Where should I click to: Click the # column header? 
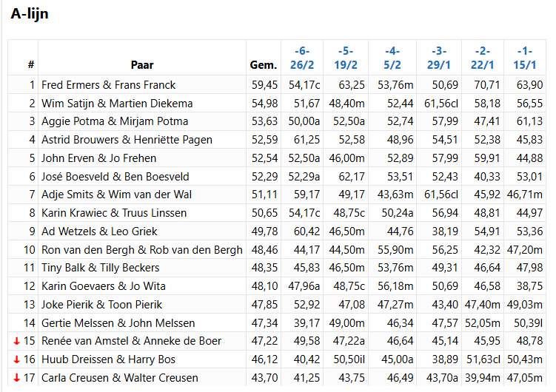pyautogui.click(x=31, y=65)
